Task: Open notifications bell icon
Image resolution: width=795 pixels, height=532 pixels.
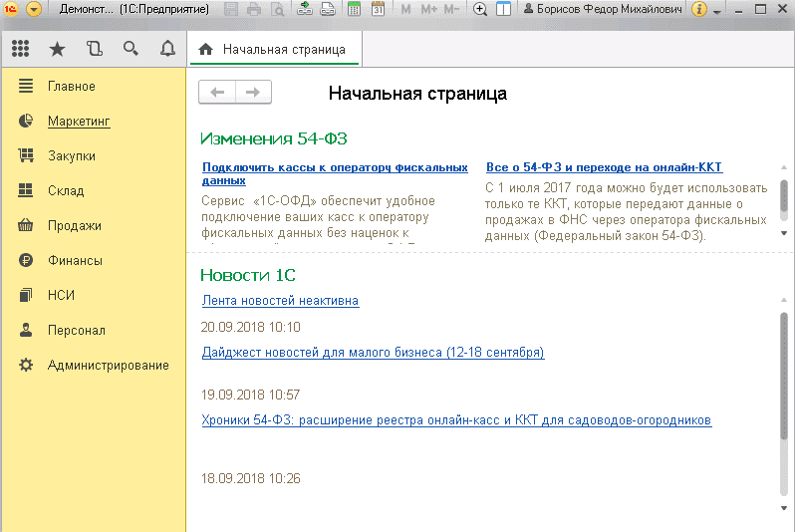Action: click(167, 48)
